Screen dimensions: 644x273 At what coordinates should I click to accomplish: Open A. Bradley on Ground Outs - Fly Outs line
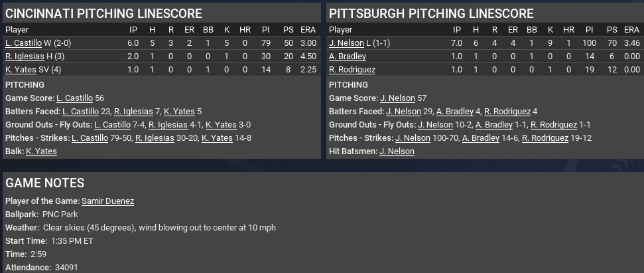(494, 125)
